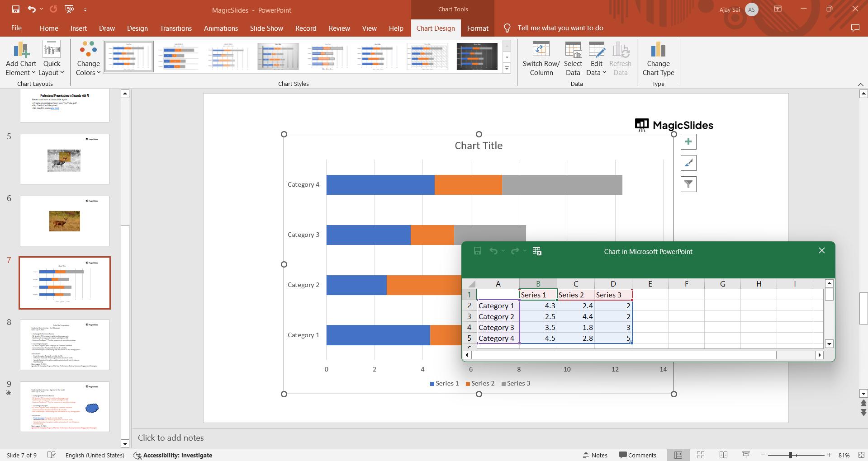Select slide 8 thumbnail
Screen dimensions: 868x461
click(65, 345)
